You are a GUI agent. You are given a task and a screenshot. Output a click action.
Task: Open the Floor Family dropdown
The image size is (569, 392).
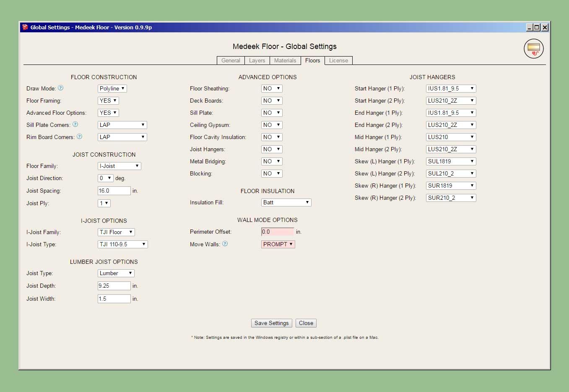120,166
